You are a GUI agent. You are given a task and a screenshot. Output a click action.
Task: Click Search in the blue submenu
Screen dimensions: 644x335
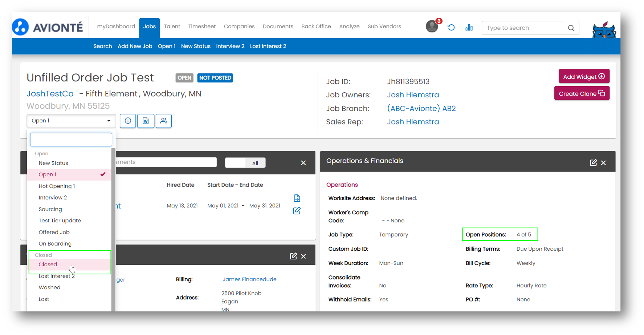[103, 46]
